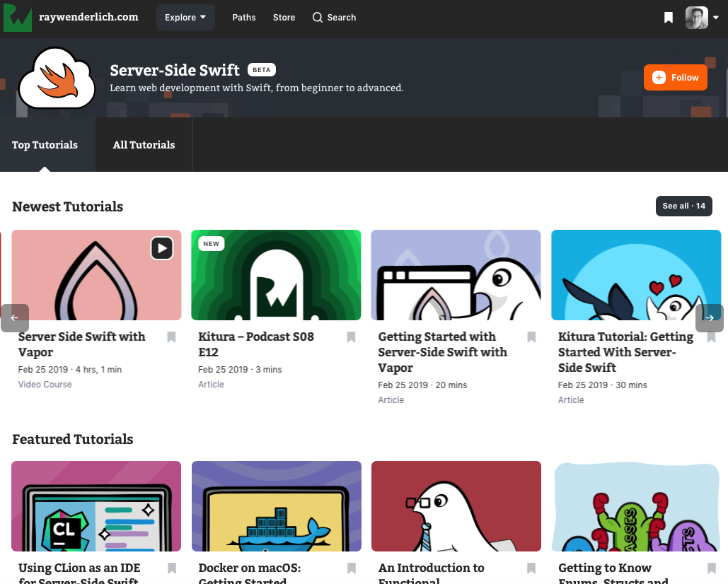This screenshot has height=584, width=728.
Task: Click the search magnifier icon
Action: click(x=318, y=17)
